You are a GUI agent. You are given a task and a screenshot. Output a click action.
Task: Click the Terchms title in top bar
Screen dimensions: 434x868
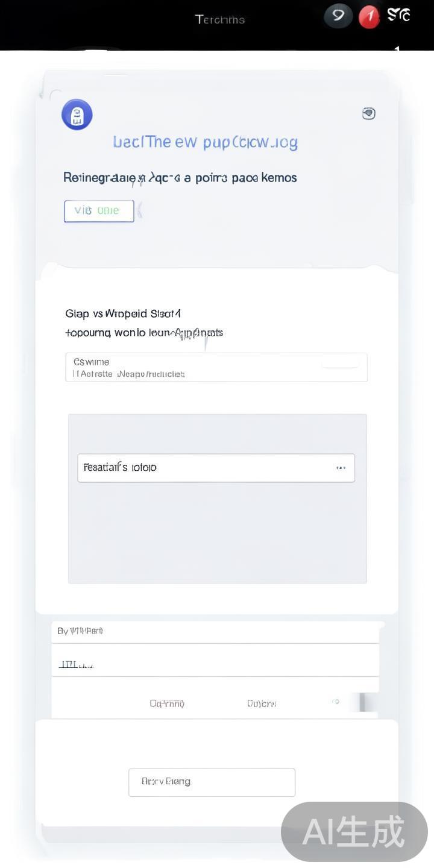tap(219, 19)
